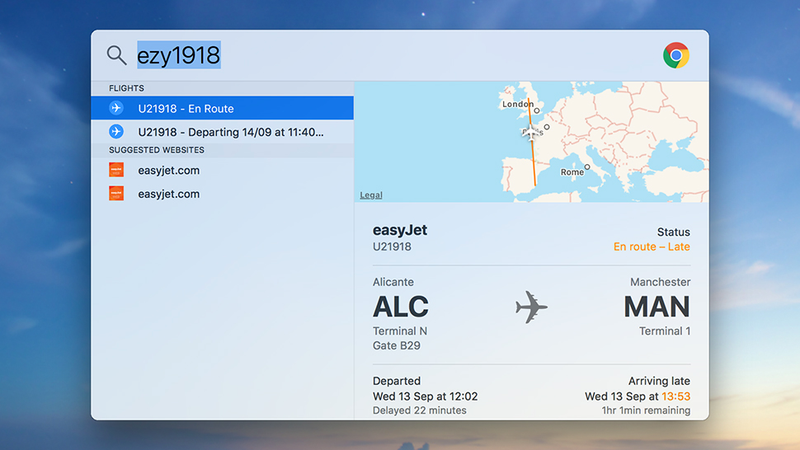Click in the ezy1918 search field
The image size is (800, 450).
tap(179, 55)
